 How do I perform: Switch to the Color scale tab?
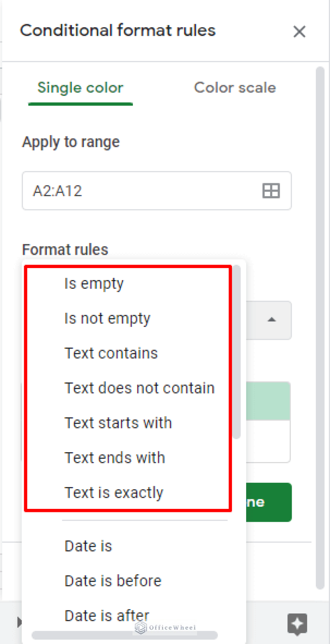coord(234,88)
